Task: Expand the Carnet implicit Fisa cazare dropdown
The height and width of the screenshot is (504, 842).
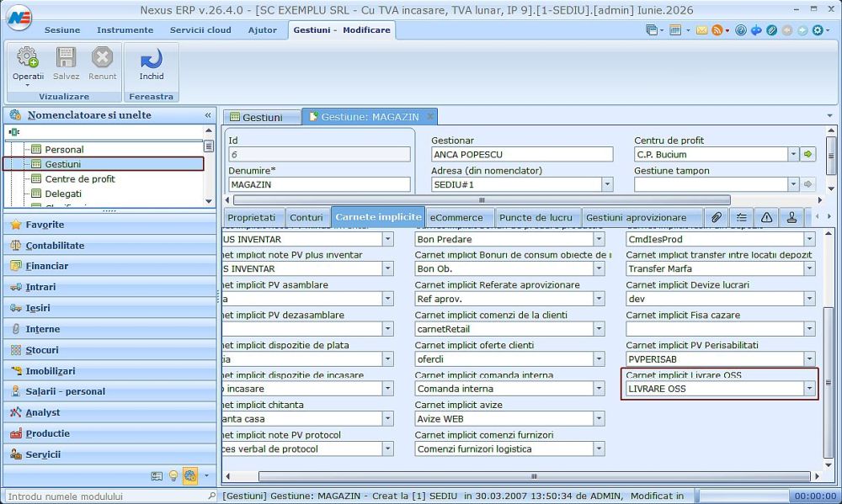Action: [809, 328]
